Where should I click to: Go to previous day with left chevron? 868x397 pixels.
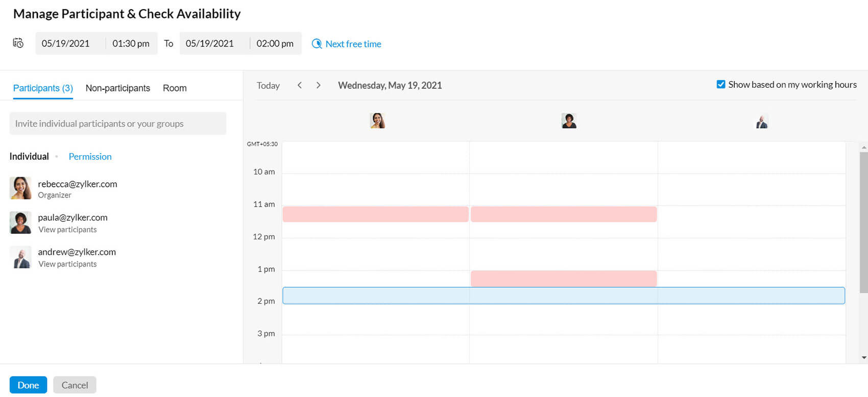click(x=300, y=85)
